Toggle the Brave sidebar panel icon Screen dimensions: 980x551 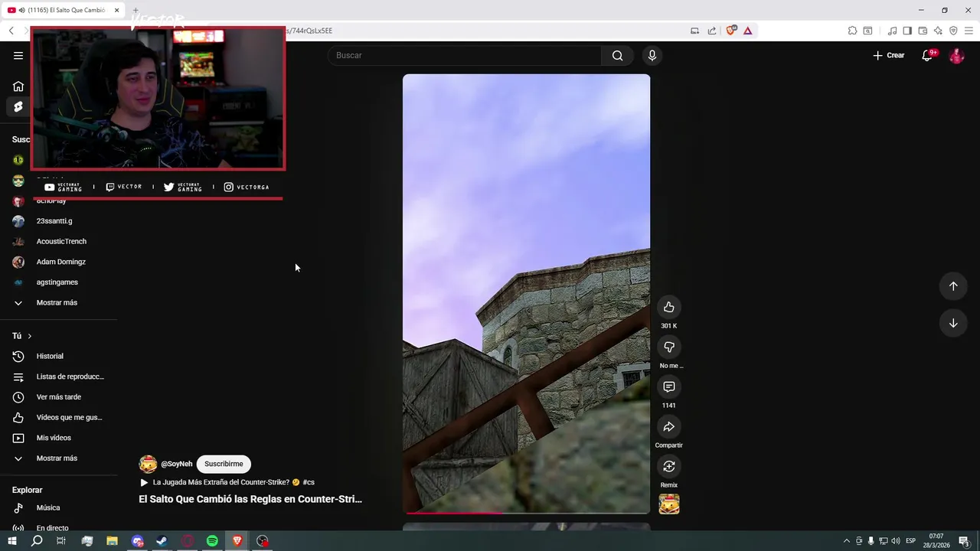[x=907, y=31]
